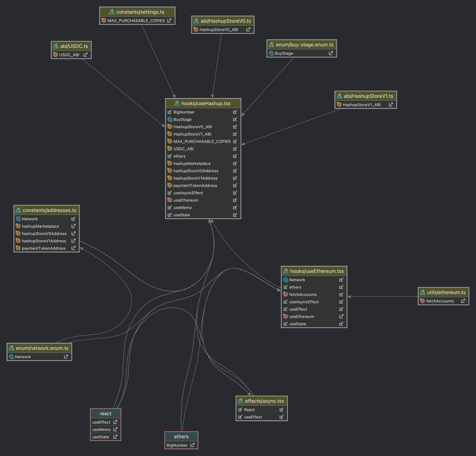This screenshot has width=476, height=456.
Task: Click the export icon next to fetchAccounts in utils/ethereum.ts
Action: pos(463,301)
